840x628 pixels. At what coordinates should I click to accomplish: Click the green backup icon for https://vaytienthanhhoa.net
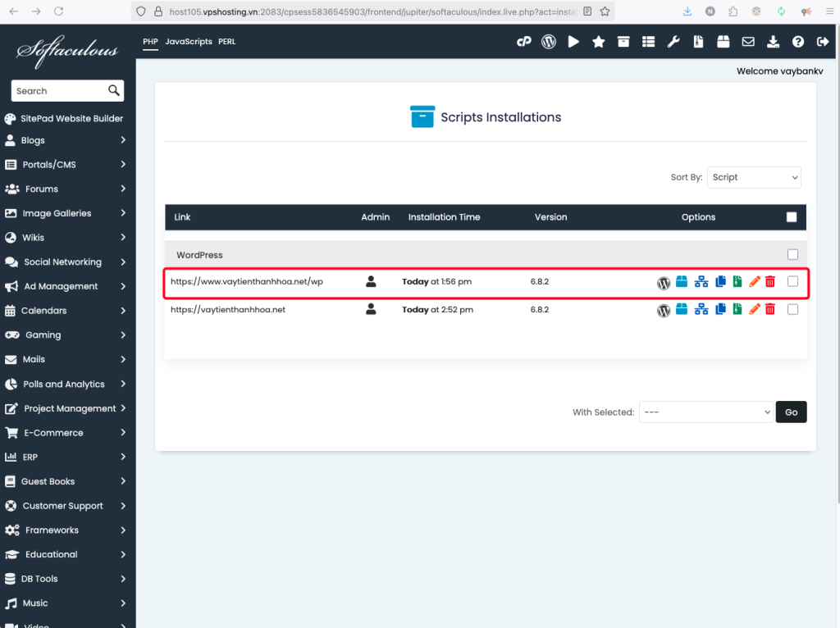[737, 310]
